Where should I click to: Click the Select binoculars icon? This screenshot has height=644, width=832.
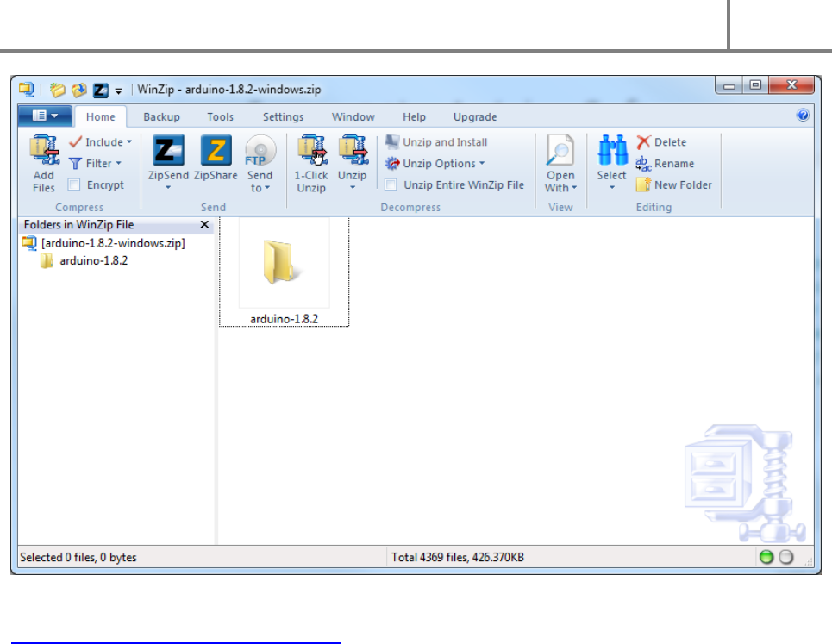612,151
